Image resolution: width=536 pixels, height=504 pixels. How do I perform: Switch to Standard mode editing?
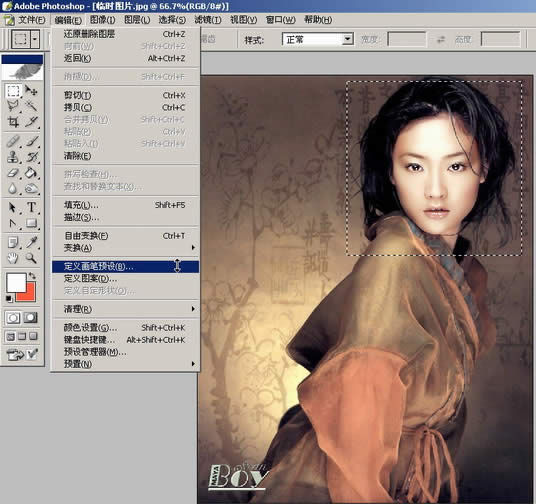[13, 318]
